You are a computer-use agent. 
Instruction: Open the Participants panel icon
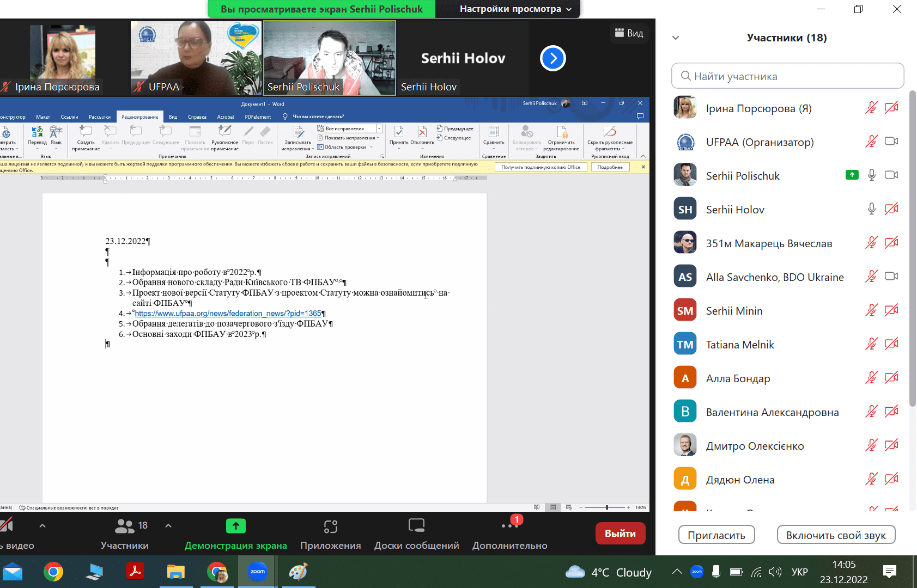[x=125, y=526]
